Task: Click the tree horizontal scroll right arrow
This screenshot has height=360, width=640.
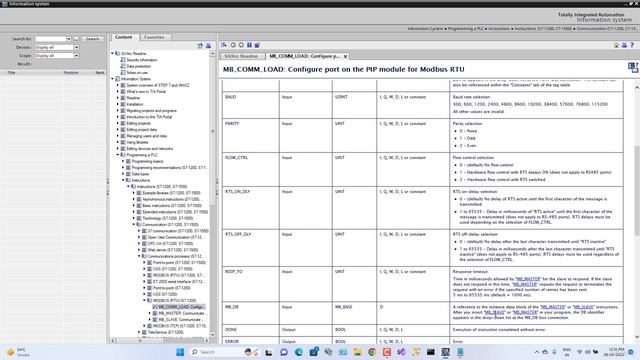Action: coord(206,340)
